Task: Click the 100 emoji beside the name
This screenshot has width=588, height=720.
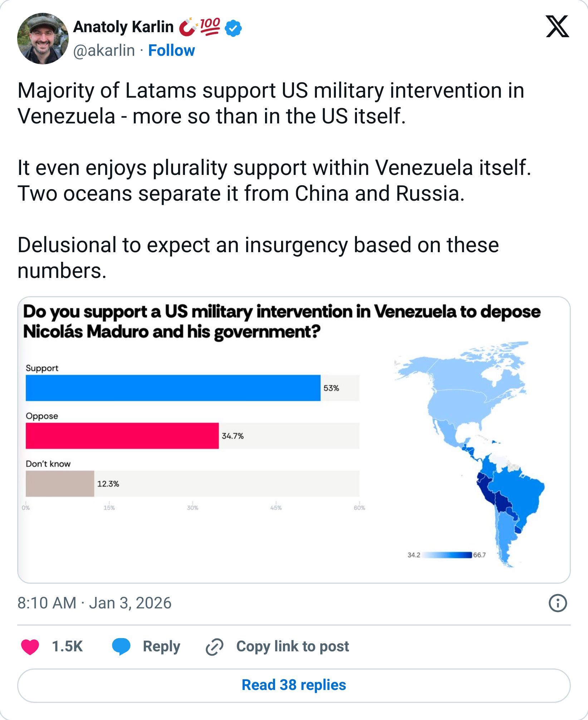Action: (x=210, y=26)
